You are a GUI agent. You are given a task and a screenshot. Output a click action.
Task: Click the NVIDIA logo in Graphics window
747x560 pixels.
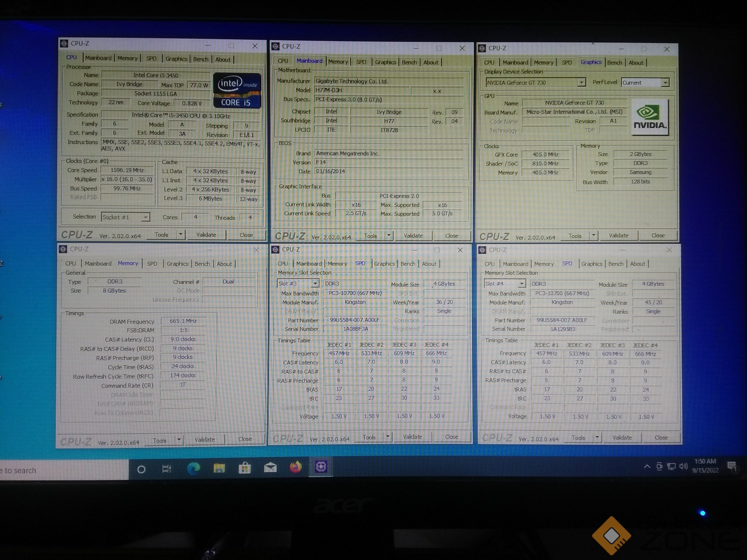pos(649,117)
